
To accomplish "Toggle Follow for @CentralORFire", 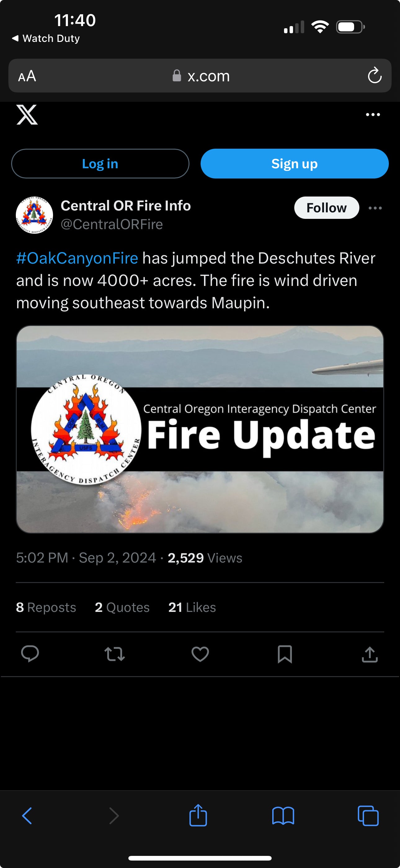I will [326, 208].
